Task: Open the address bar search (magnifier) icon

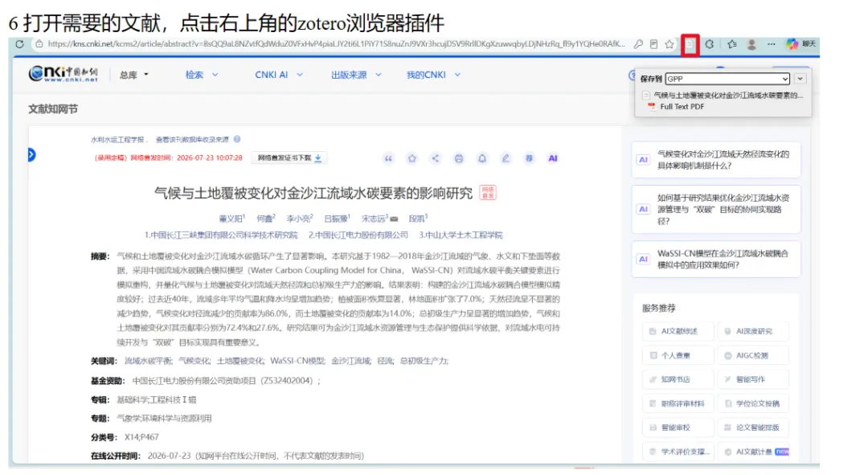Action: [638, 44]
